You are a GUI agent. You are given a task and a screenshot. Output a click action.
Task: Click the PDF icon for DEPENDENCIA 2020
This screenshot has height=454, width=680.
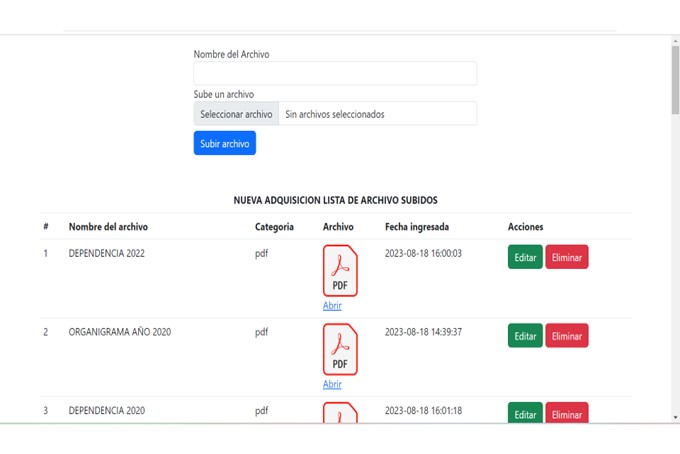click(x=340, y=412)
